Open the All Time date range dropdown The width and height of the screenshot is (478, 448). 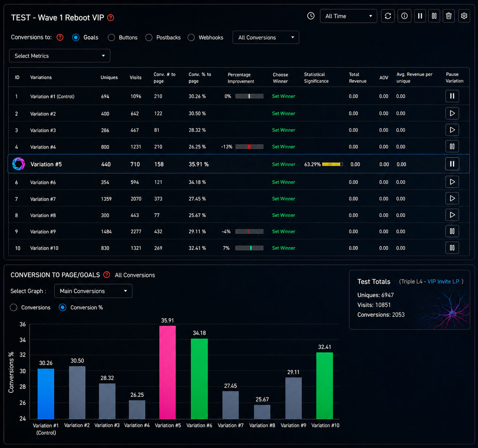[348, 16]
